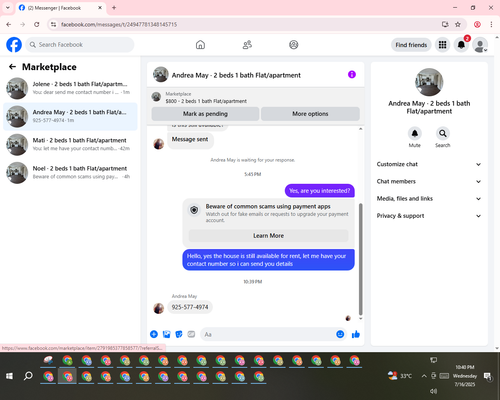Click the browser address bar URL
Image resolution: width=500 pixels, height=400 pixels.
tap(119, 24)
